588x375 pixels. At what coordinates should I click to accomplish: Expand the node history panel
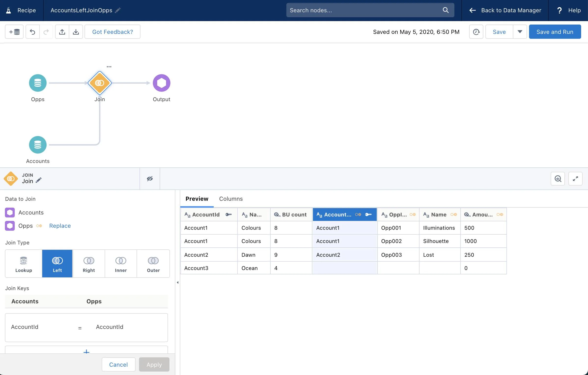click(x=476, y=31)
